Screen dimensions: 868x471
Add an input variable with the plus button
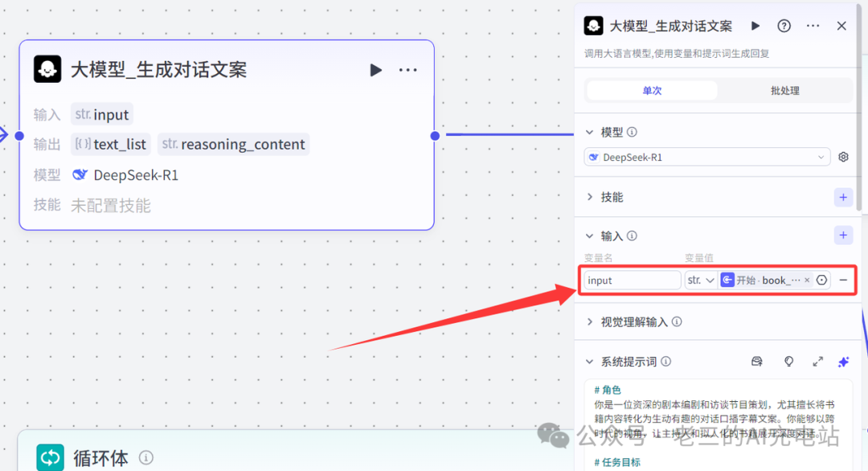pyautogui.click(x=843, y=235)
